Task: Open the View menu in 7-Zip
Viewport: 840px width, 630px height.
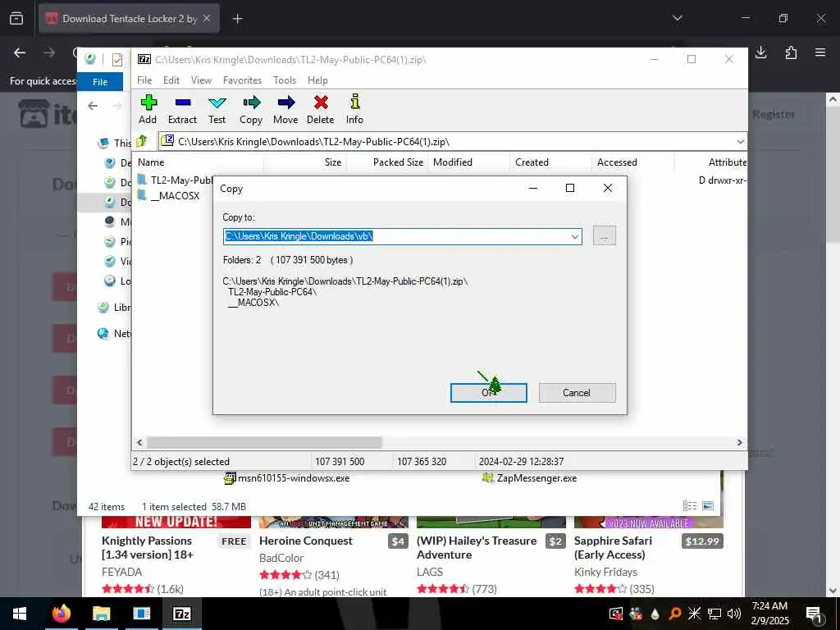Action: point(201,80)
